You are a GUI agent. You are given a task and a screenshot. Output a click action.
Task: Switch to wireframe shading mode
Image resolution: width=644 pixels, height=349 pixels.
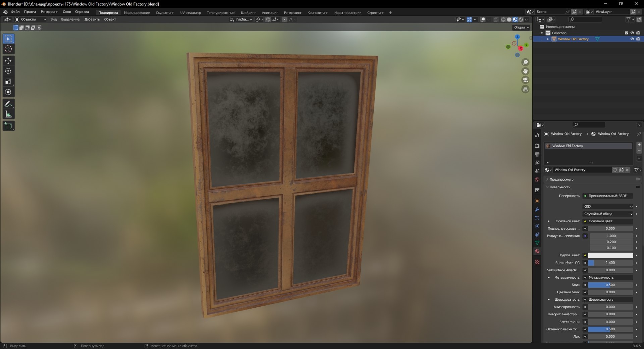(503, 19)
